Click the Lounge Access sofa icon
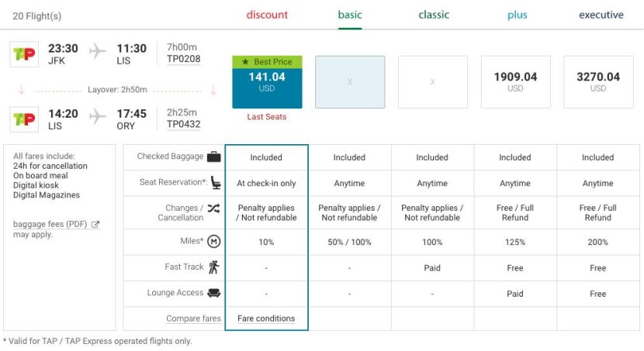This screenshot has width=644, height=351. click(213, 293)
